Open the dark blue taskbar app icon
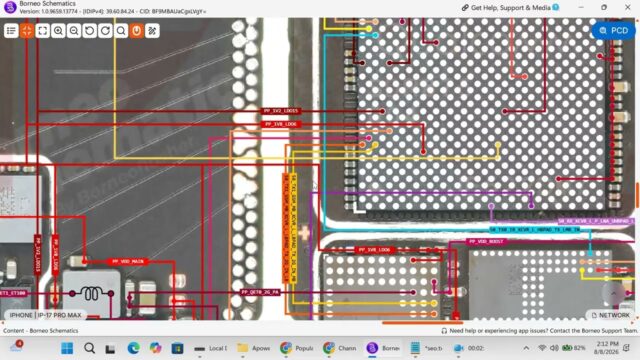This screenshot has height=360, width=640. coord(178,348)
